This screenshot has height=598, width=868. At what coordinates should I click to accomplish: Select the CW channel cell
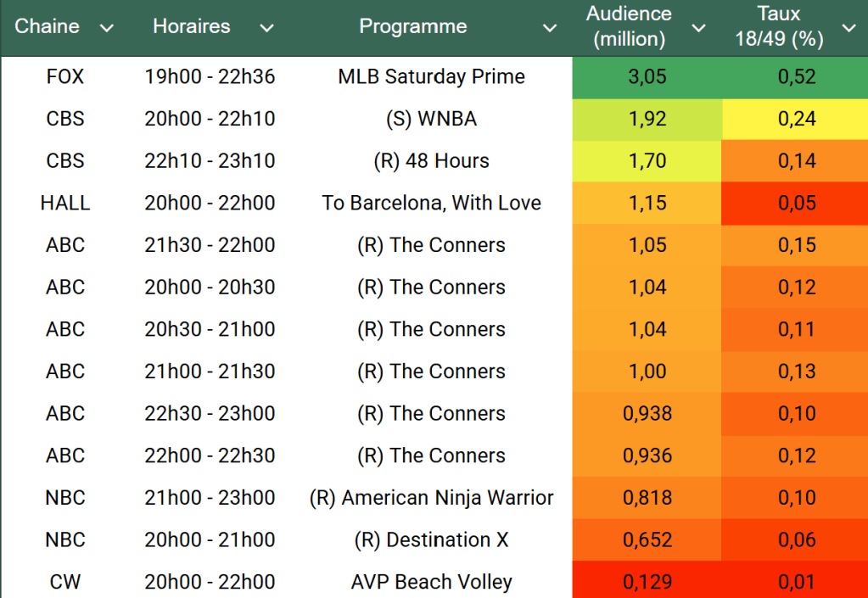coord(65,582)
